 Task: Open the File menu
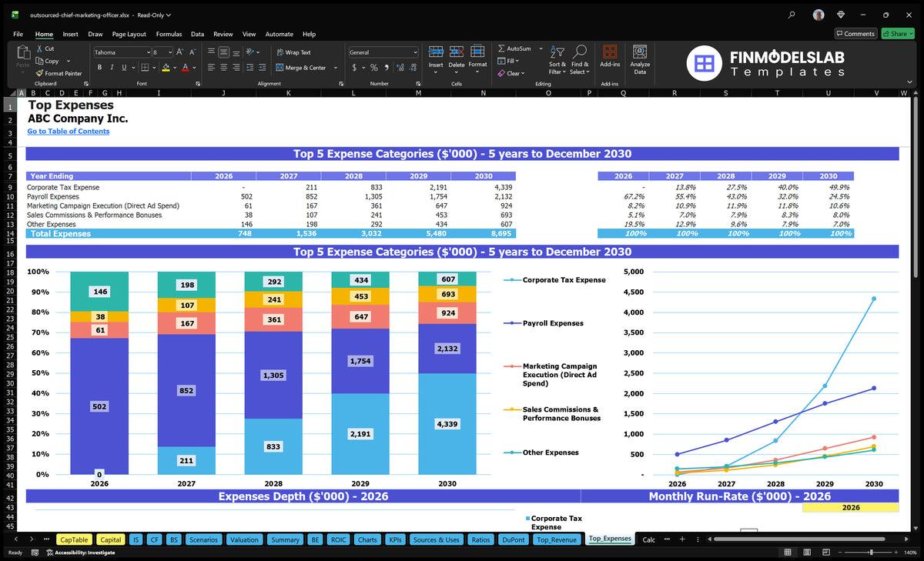pyautogui.click(x=18, y=34)
